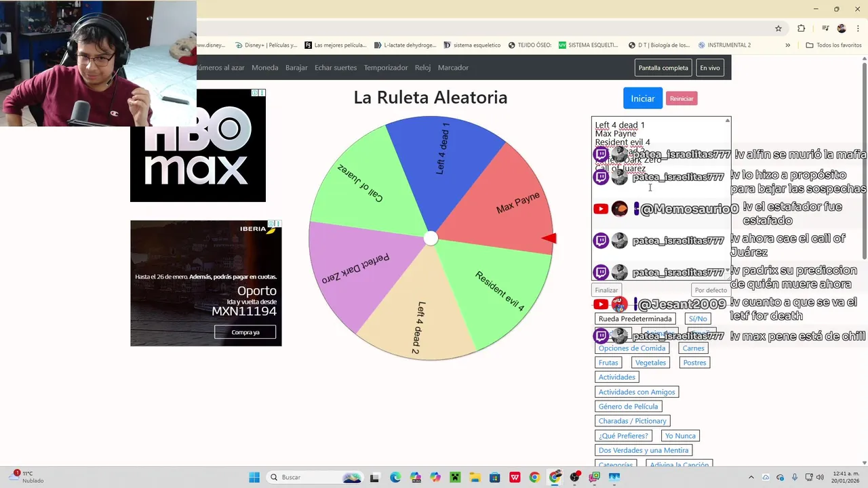Image resolution: width=868 pixels, height=488 pixels.
Task: Open Copilot from the taskbar
Action: tap(435, 477)
